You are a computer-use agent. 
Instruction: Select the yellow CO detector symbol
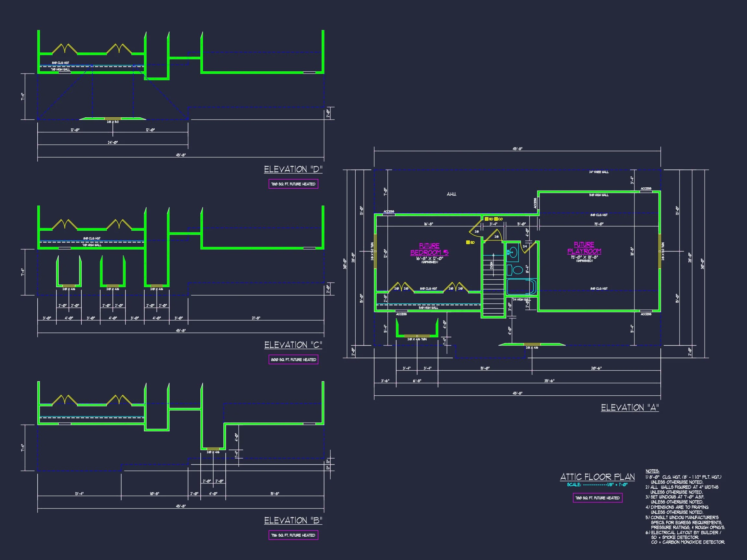coord(496,219)
